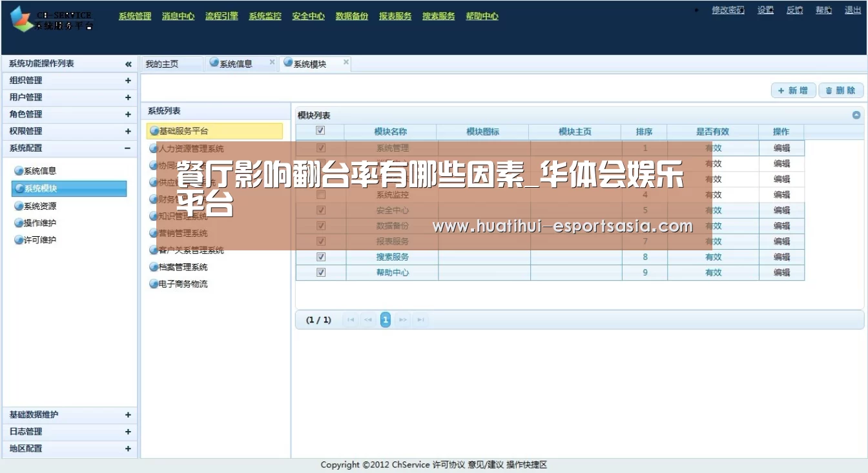
Task: Click the globe icon of 知识管理系统
Action: coord(154,216)
